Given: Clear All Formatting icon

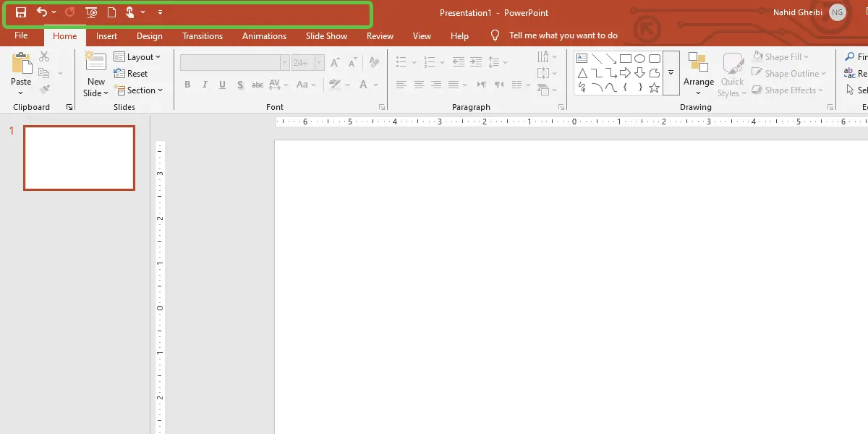Looking at the screenshot, I should pyautogui.click(x=374, y=63).
